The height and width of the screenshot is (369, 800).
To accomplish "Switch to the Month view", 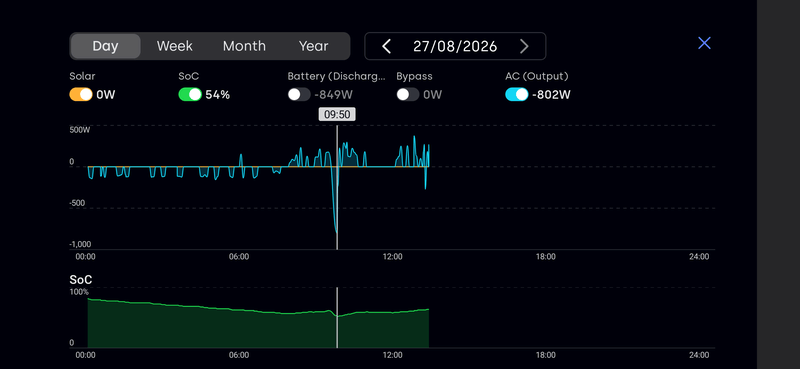I will coord(244,46).
